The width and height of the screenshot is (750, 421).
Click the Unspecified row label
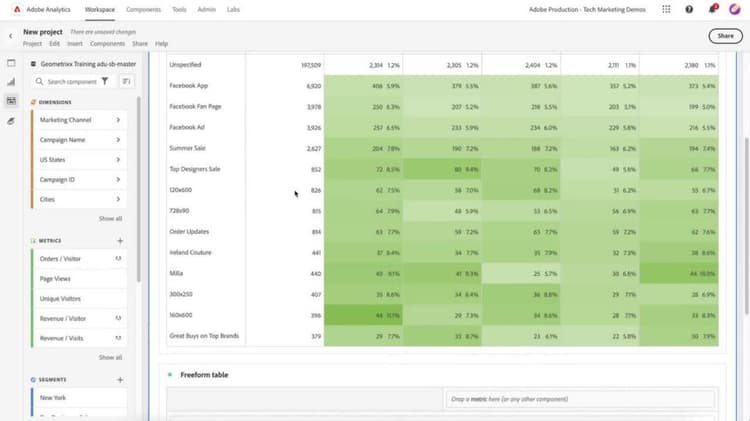[x=185, y=65]
